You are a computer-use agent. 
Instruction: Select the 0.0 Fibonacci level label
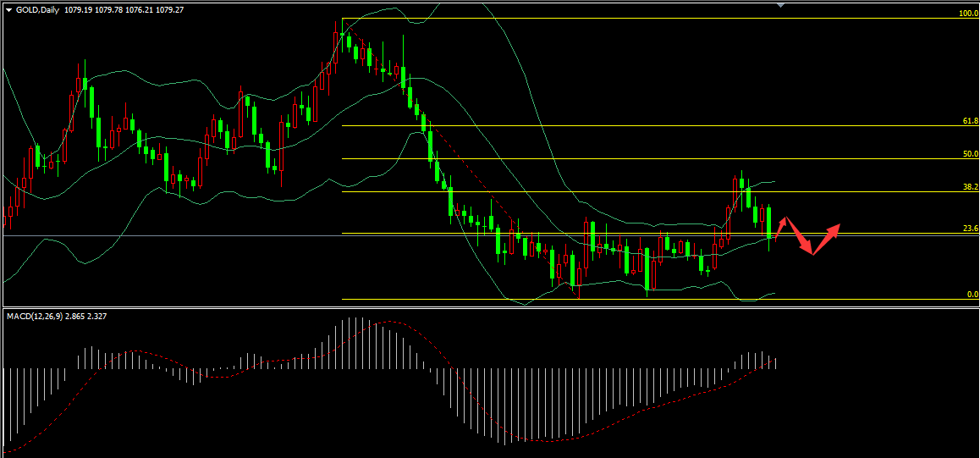972,295
